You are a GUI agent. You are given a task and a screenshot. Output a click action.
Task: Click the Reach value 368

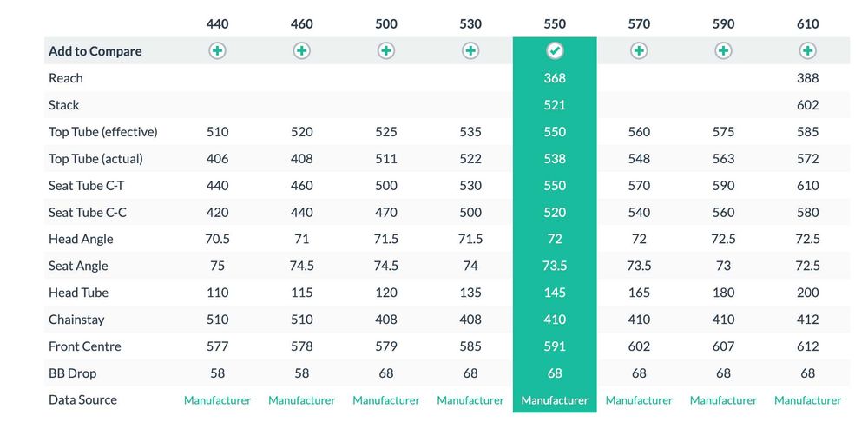555,78
